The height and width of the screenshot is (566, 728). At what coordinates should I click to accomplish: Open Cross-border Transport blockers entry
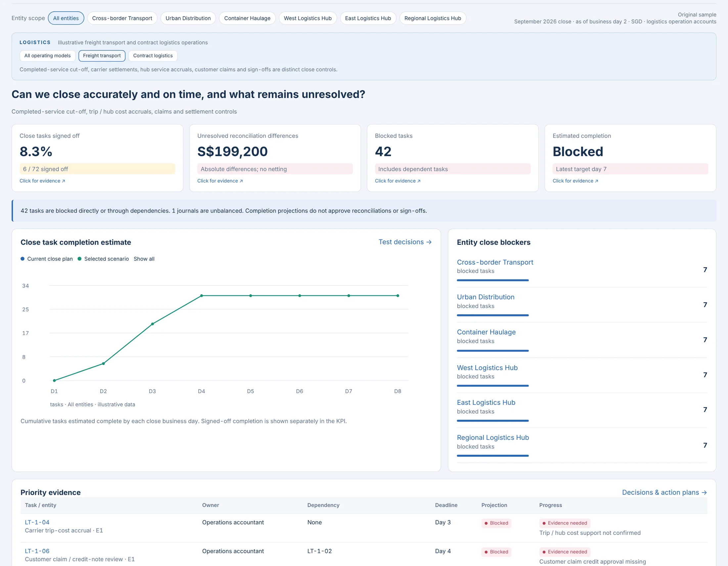point(495,262)
